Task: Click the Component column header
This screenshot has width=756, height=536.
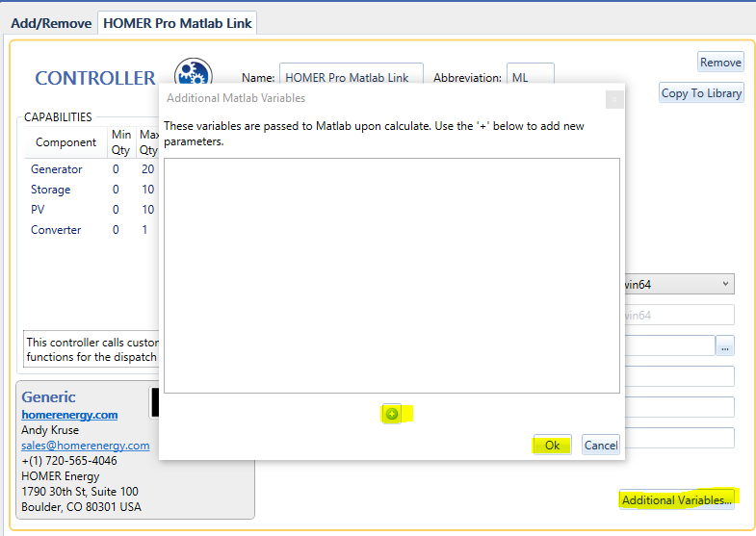Action: [x=65, y=142]
